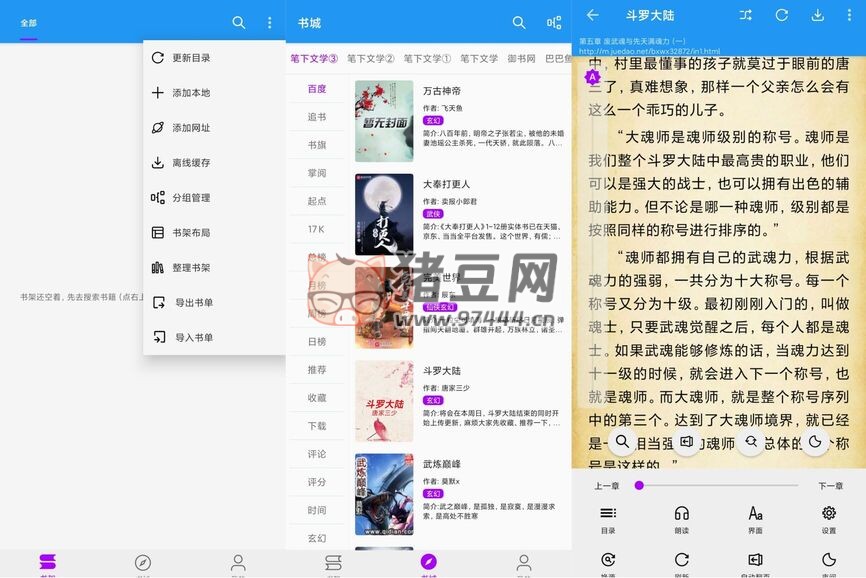
Task: Tap the download icon in reader header
Action: [x=817, y=15]
